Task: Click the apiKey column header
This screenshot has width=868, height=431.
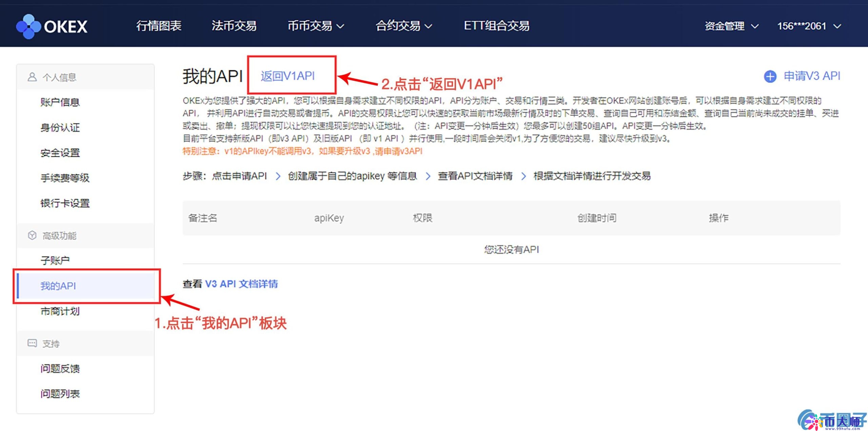Action: pyautogui.click(x=329, y=218)
